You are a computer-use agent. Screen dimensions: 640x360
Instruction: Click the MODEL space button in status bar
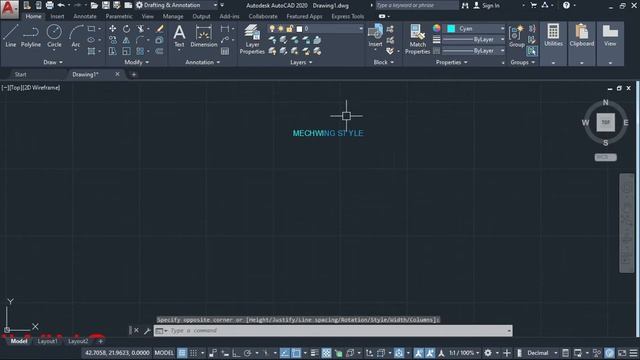coord(164,353)
